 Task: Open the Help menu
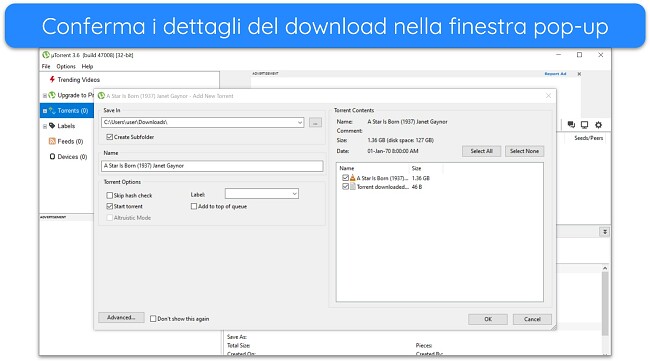point(87,66)
